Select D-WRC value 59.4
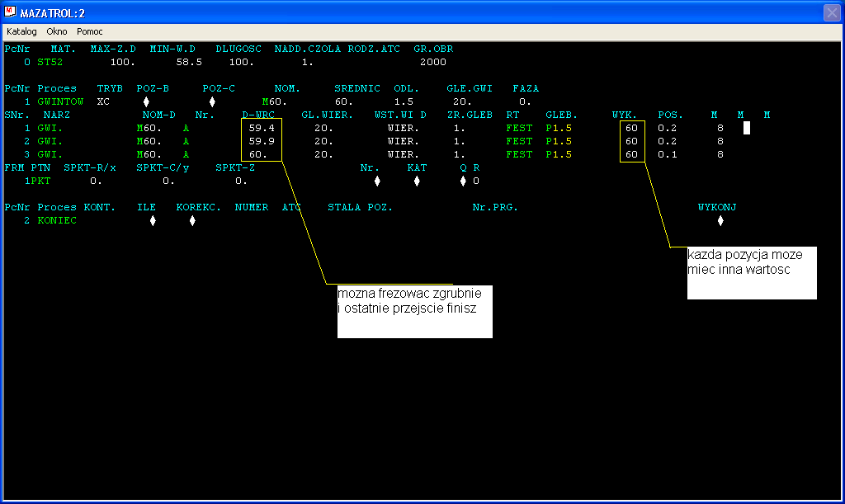Viewport: 845px width, 504px height. tap(262, 128)
